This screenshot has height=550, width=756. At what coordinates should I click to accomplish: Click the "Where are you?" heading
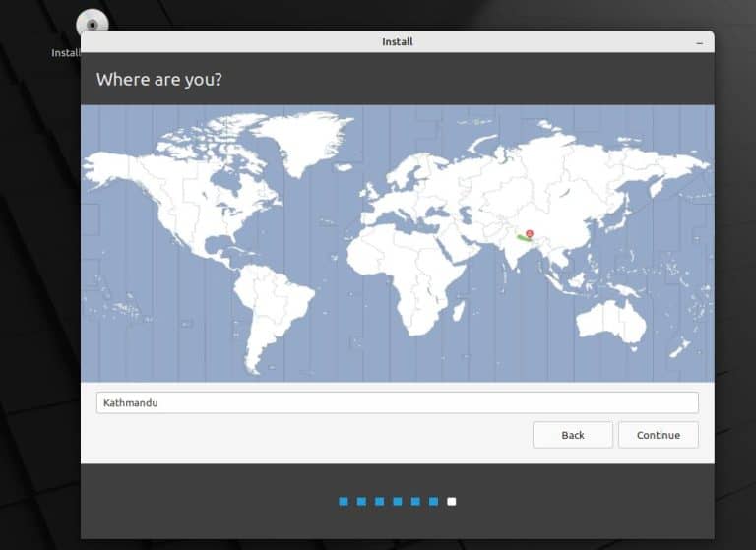pyautogui.click(x=158, y=80)
